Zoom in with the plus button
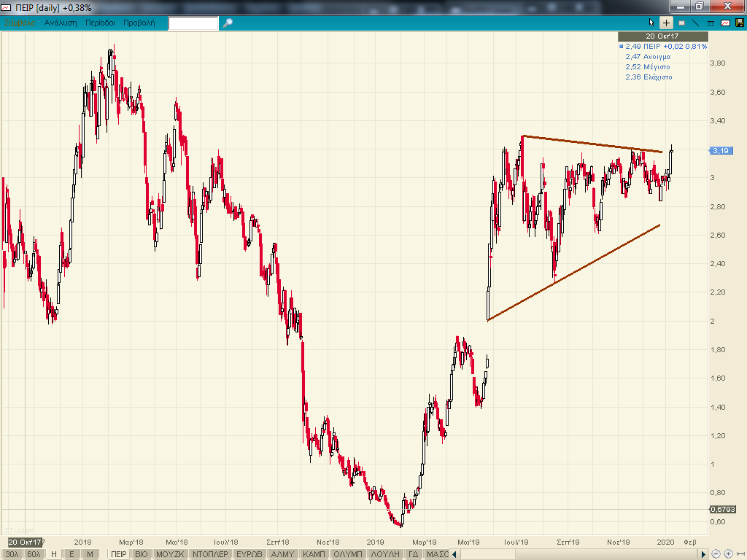The image size is (747, 560). click(x=729, y=554)
